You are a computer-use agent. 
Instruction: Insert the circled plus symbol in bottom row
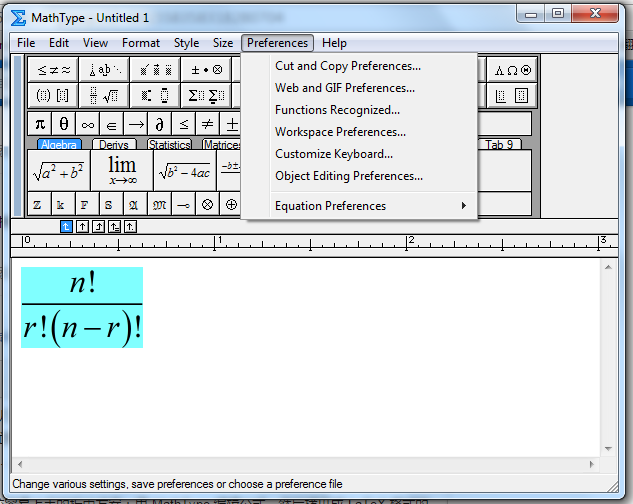[231, 204]
